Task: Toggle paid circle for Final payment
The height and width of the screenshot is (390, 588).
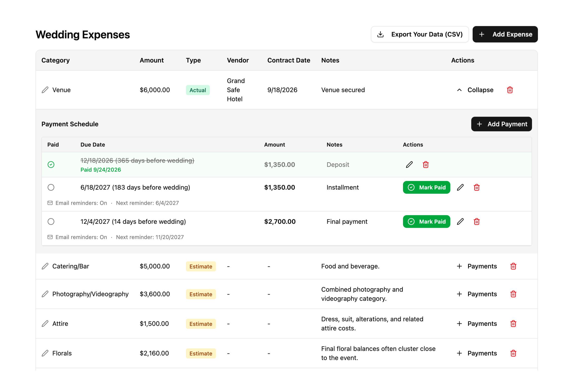Action: tap(51, 222)
